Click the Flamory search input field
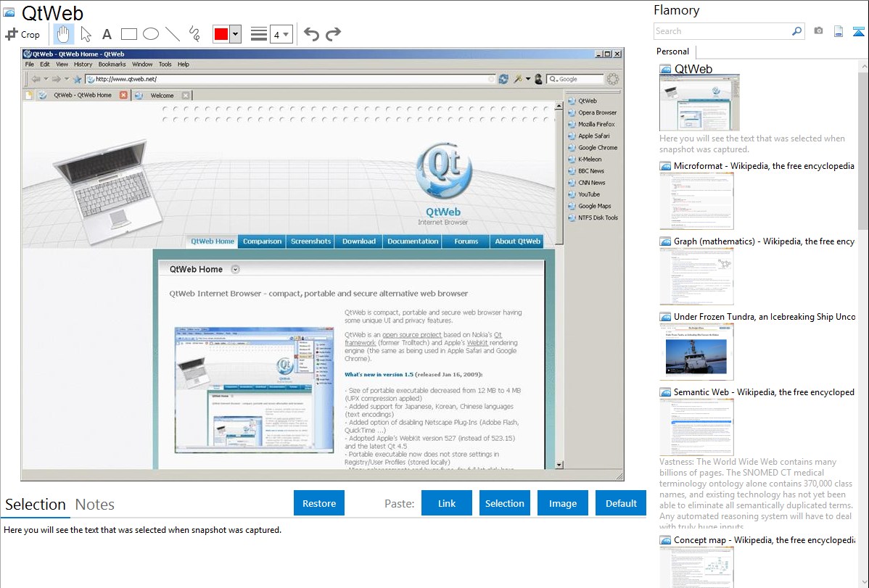The height and width of the screenshot is (588, 869). tap(722, 31)
